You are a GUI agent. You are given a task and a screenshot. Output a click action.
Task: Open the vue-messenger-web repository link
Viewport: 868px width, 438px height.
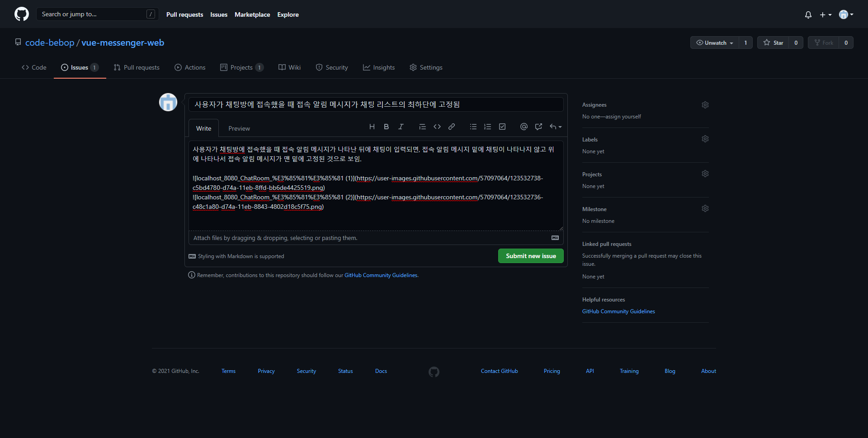pyautogui.click(x=123, y=42)
